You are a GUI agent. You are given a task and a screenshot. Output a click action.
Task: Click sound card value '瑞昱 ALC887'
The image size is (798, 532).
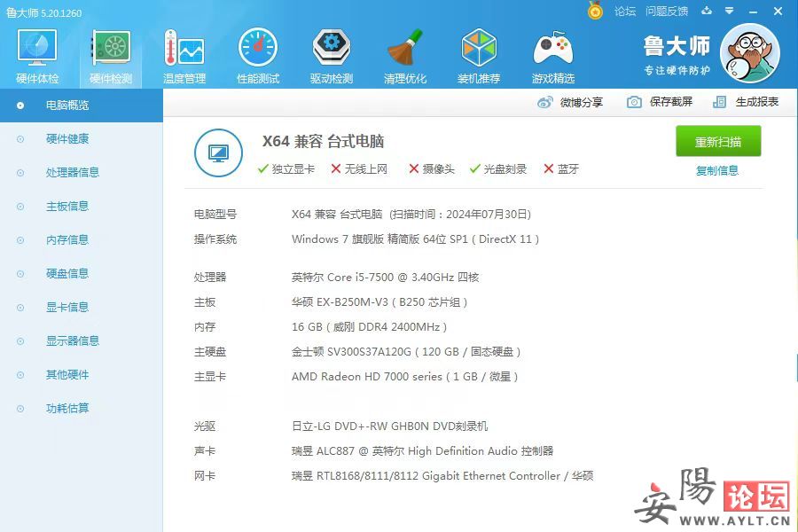323,451
